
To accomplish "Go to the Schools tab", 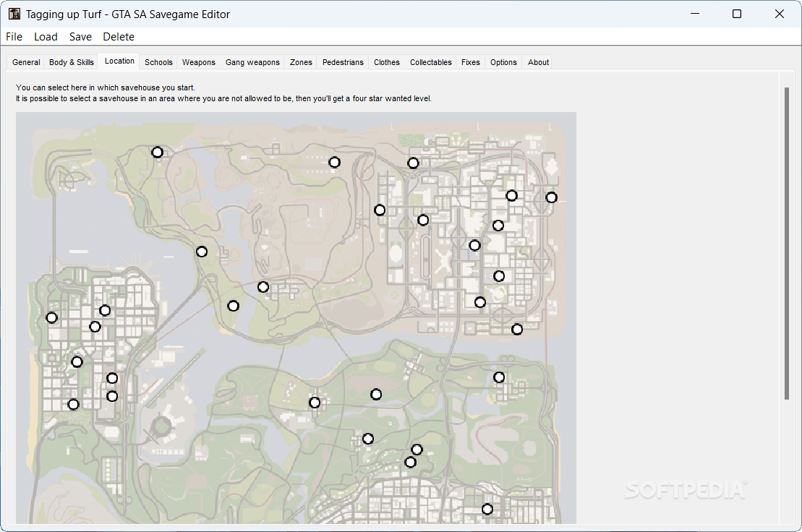I will pos(158,62).
